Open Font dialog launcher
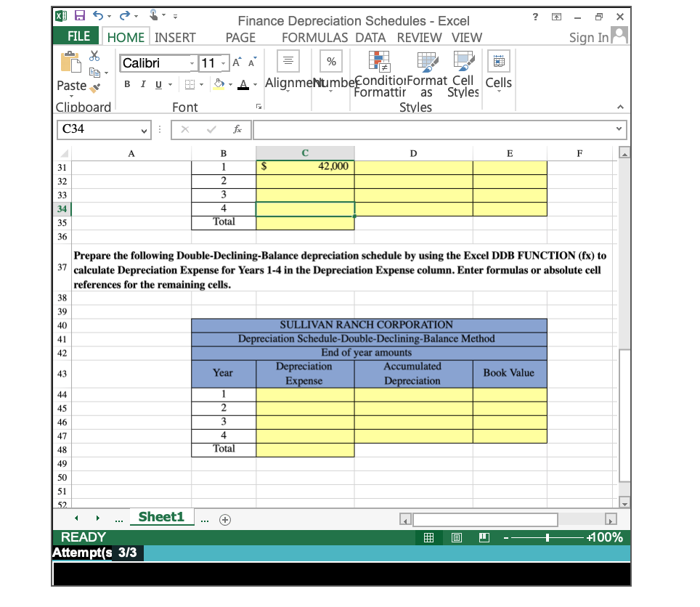700x607 pixels. tap(259, 106)
